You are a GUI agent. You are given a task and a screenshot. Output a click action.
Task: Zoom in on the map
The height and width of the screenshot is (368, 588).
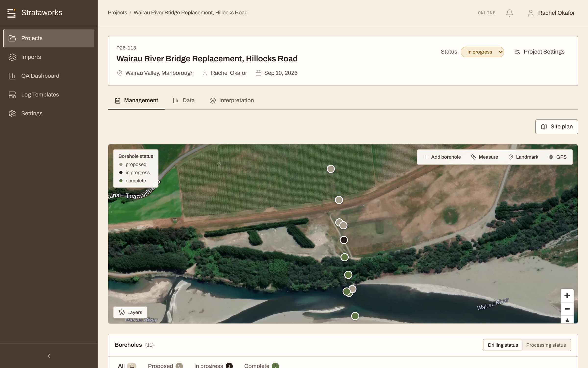567,296
